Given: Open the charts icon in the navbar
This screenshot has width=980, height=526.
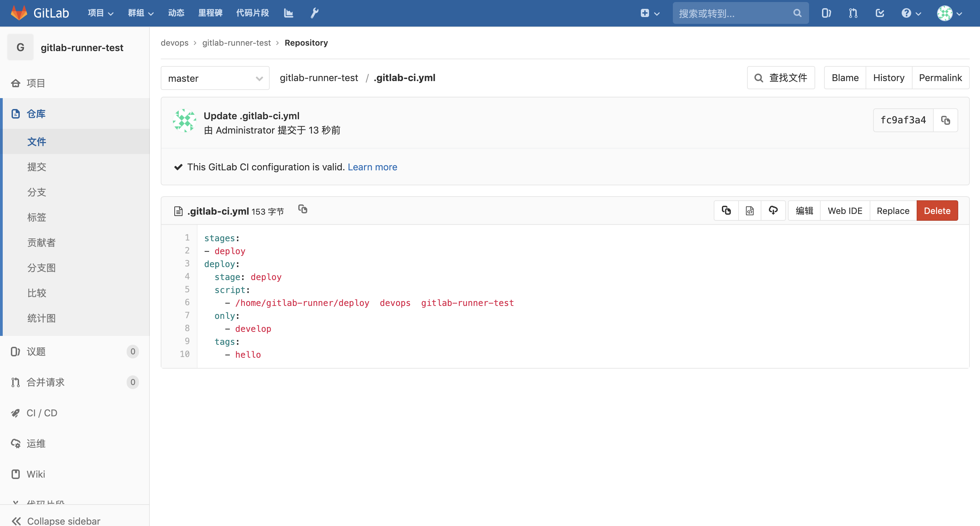Looking at the screenshot, I should (x=288, y=13).
